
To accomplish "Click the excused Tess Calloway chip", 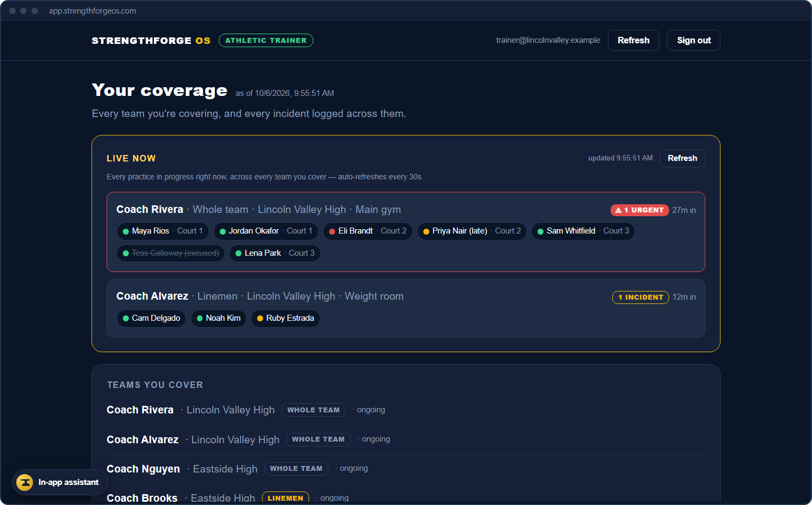I will 171,254.
